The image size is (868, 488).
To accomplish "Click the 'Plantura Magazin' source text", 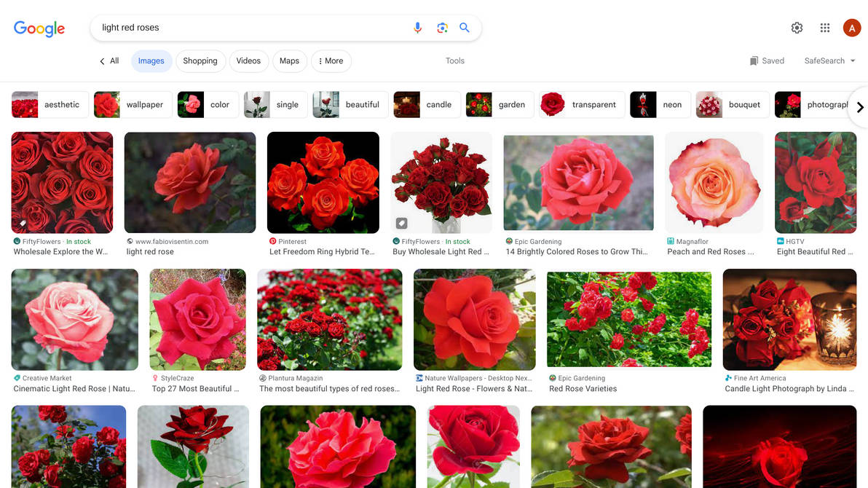I will [296, 378].
